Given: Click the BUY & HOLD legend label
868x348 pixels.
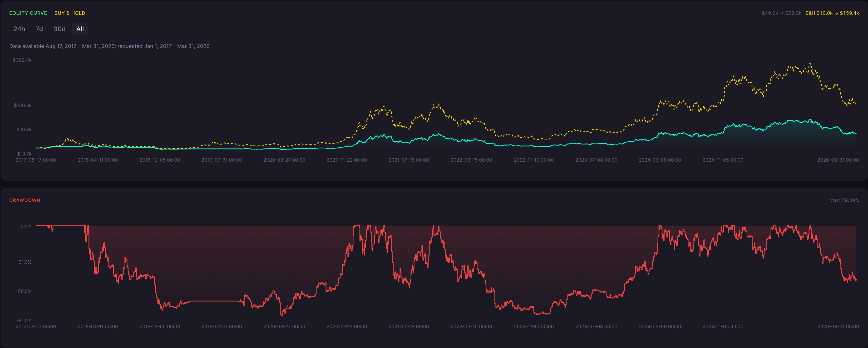Looking at the screenshot, I should [70, 13].
